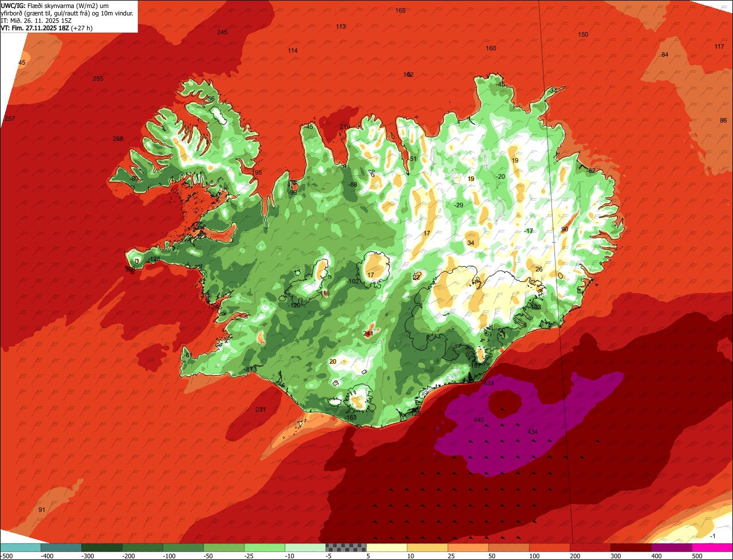The width and height of the screenshot is (733, 560).
Task: Click legend swatch between 5 and 10
Action: [x=387, y=547]
